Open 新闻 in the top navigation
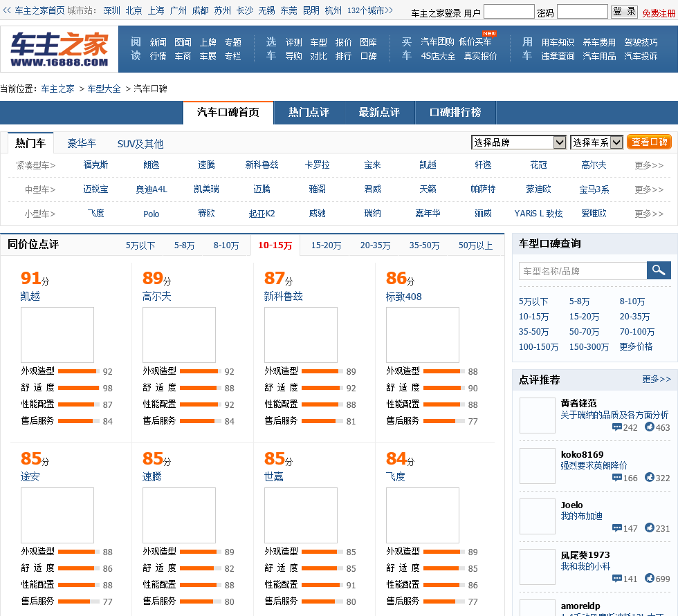The image size is (678, 616). coord(158,42)
